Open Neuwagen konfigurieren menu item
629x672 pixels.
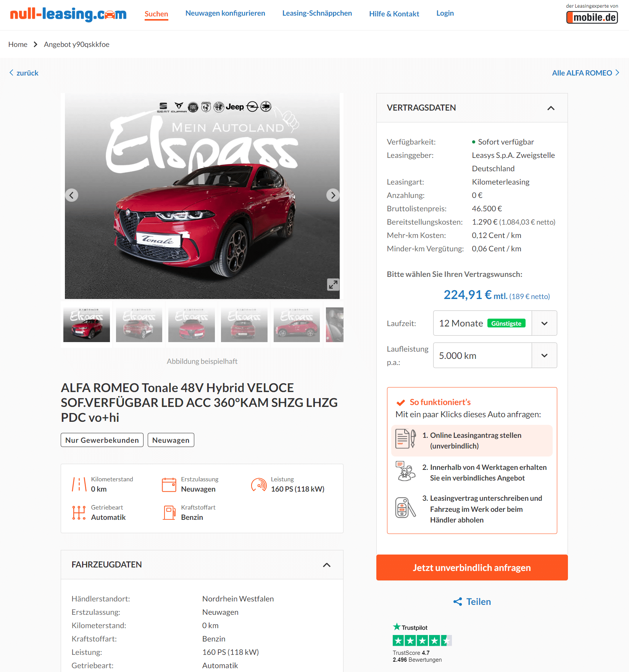[x=225, y=13]
